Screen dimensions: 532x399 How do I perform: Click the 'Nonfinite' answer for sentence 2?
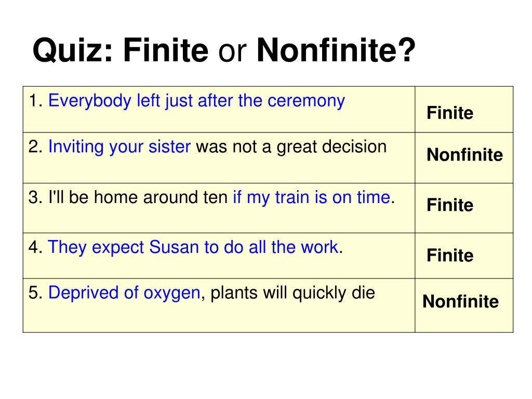(x=464, y=155)
